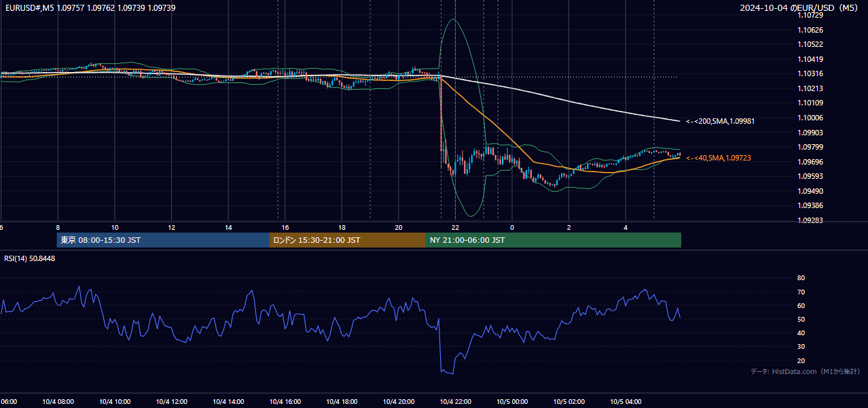868x408 pixels.
Task: Click price axis value 1.09696
Action: 810,162
